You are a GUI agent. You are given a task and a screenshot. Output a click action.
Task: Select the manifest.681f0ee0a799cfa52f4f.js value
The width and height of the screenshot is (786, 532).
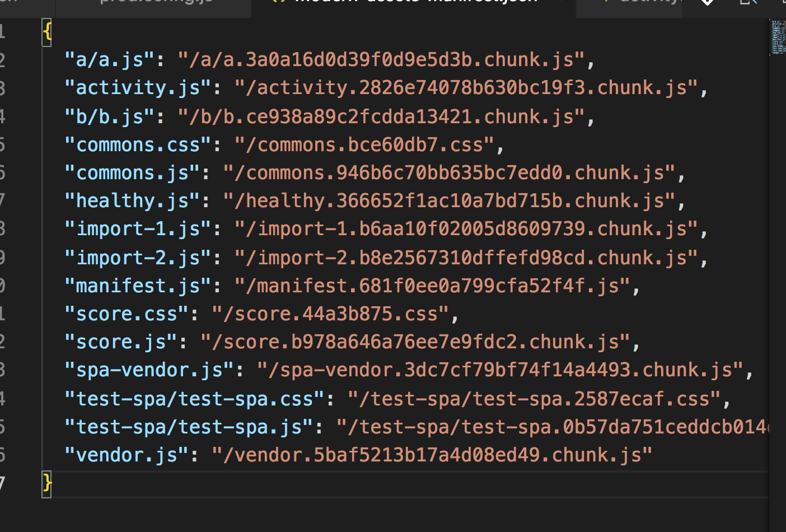[x=433, y=286]
